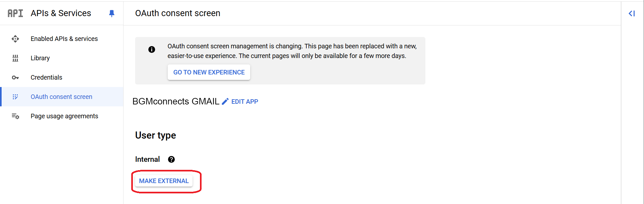This screenshot has width=644, height=204.
Task: Click the OAuth consent screen sidebar icon
Action: (x=15, y=97)
